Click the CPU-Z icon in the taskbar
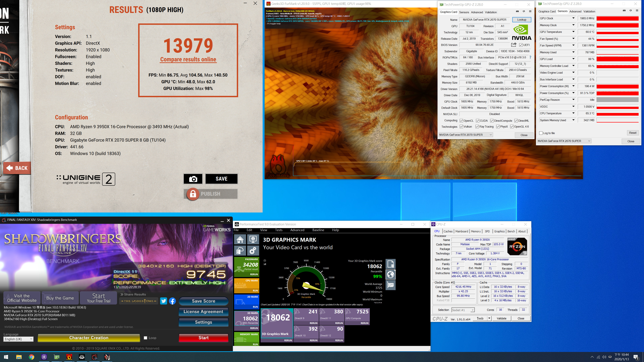This screenshot has height=362, width=644. click(x=44, y=357)
